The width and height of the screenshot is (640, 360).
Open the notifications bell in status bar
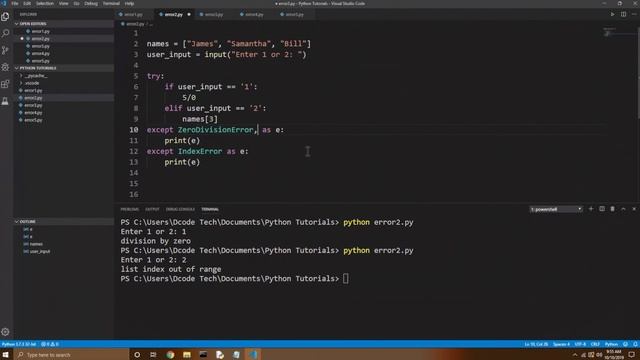click(x=635, y=344)
